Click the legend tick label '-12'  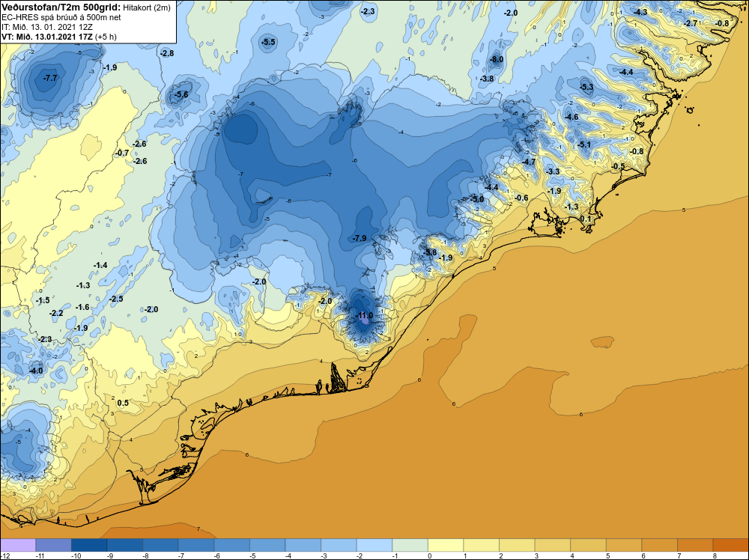point(4,556)
